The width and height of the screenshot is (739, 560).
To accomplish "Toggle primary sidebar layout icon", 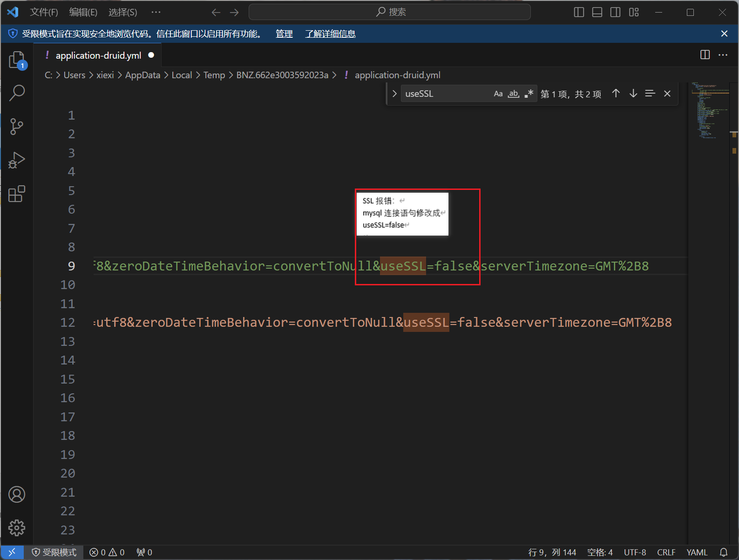I will 579,12.
